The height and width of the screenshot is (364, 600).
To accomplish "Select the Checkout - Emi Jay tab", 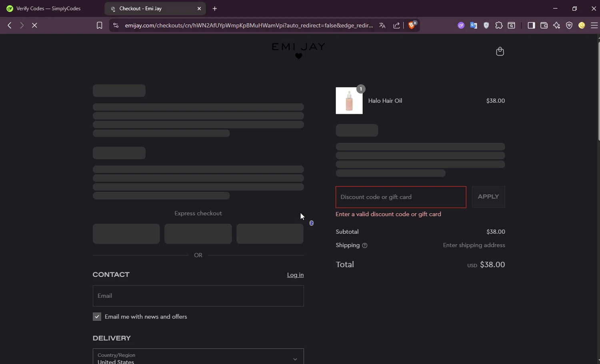I will [155, 8].
